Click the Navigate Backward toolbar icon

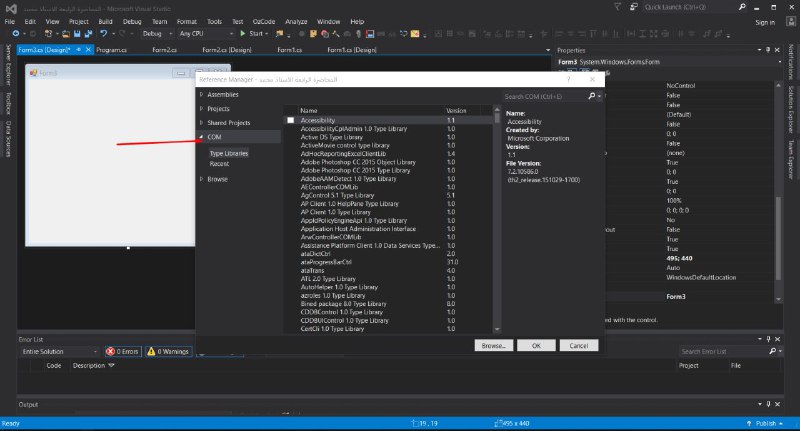click(16, 34)
